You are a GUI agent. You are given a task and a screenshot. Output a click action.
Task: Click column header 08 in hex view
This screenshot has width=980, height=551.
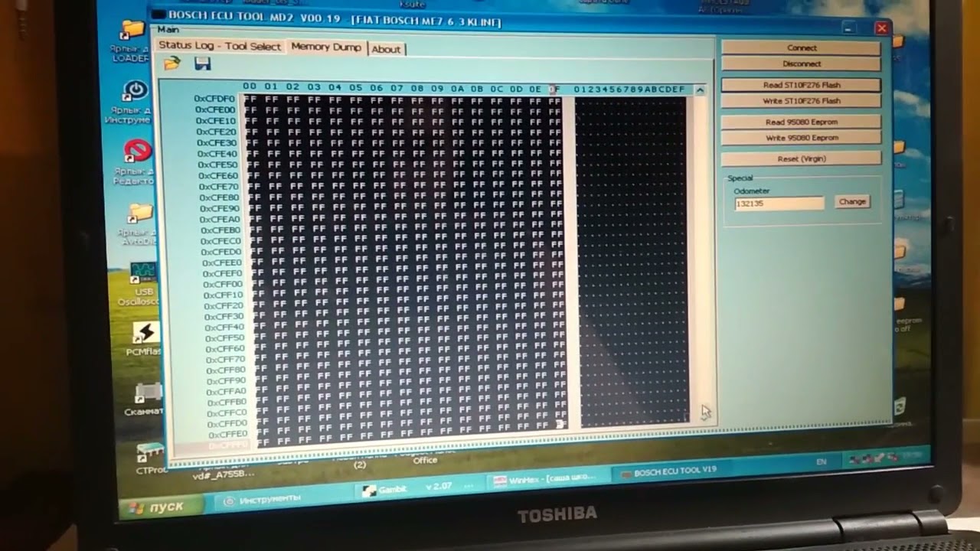(417, 88)
